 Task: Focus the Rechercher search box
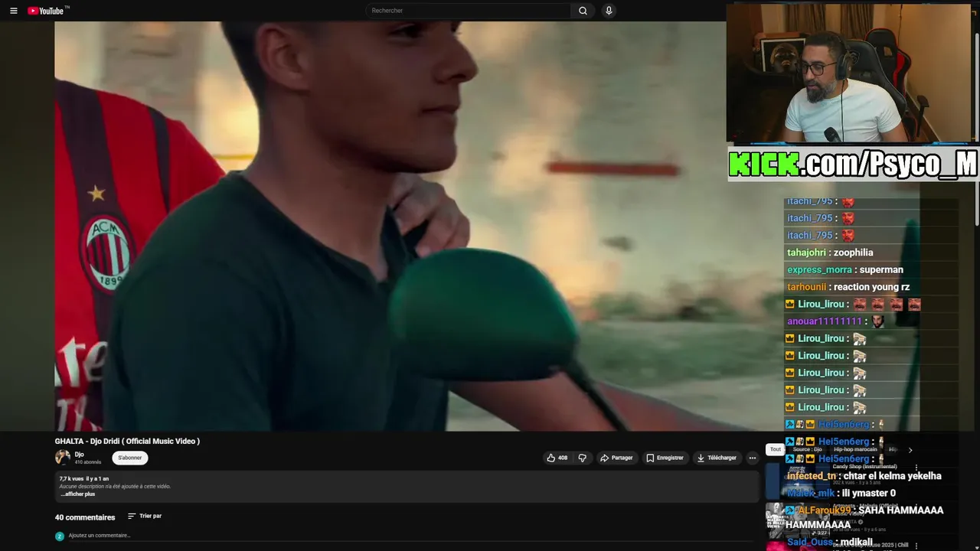pyautogui.click(x=469, y=11)
